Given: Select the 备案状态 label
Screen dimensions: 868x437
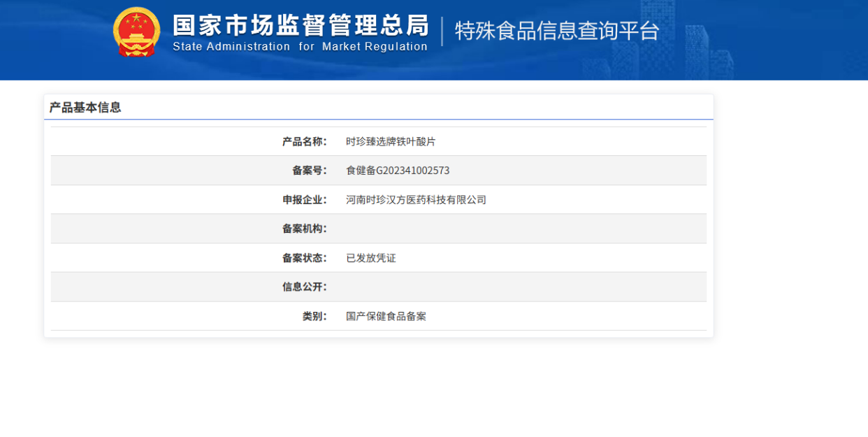Looking at the screenshot, I should pyautogui.click(x=304, y=258).
